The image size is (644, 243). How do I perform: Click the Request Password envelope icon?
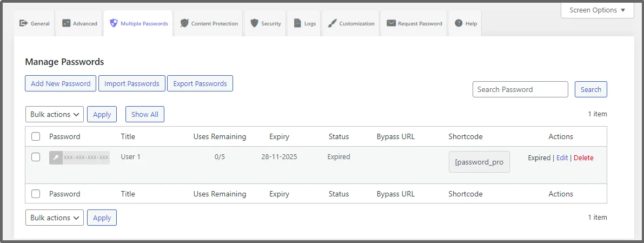click(x=391, y=23)
